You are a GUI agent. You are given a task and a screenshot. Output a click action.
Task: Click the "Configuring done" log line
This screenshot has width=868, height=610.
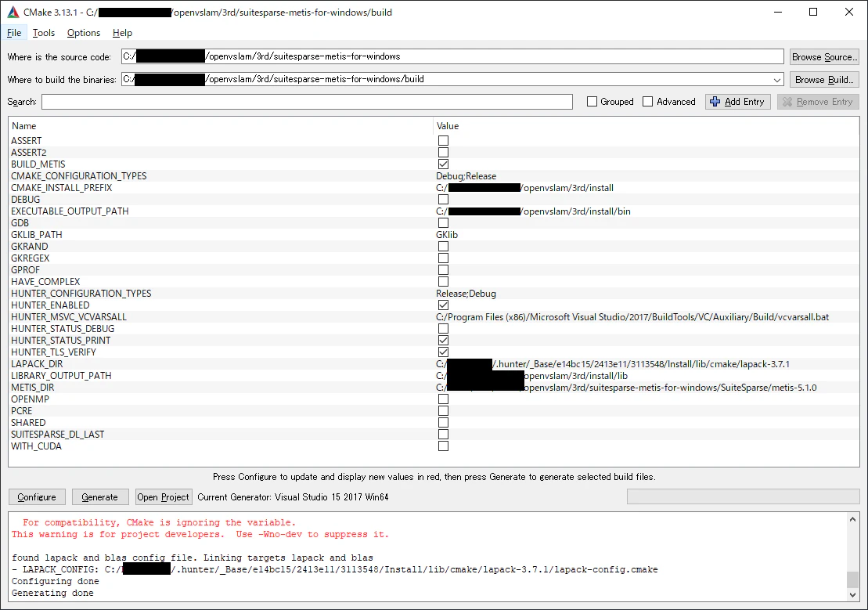pos(56,581)
